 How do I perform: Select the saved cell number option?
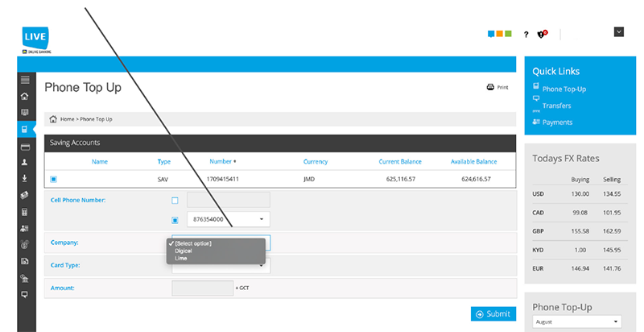click(x=175, y=220)
